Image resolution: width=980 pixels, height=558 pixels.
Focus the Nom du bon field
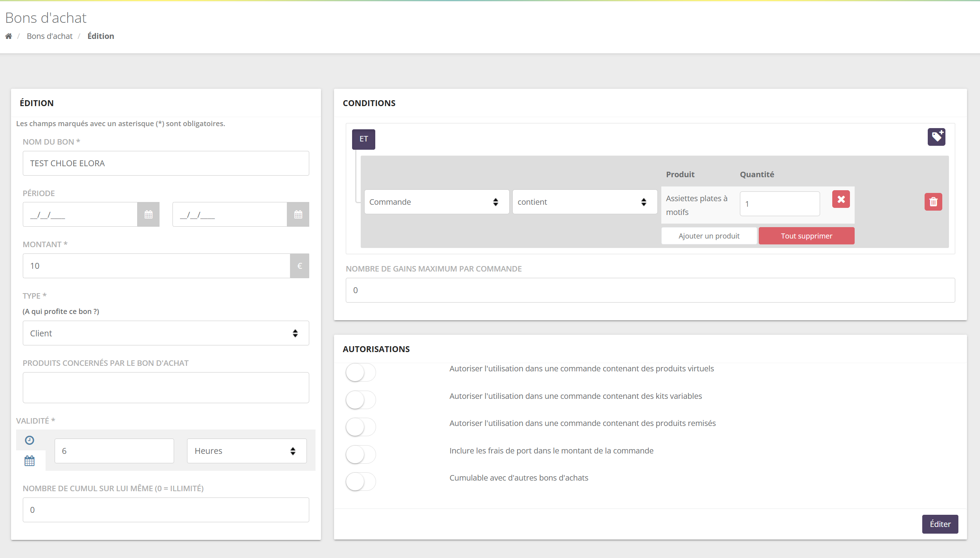click(166, 163)
